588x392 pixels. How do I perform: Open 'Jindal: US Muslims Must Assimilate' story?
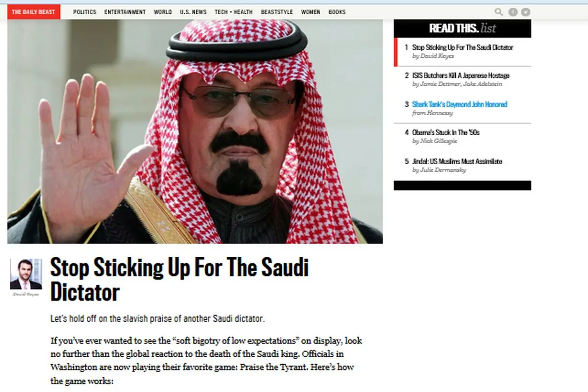click(x=457, y=161)
